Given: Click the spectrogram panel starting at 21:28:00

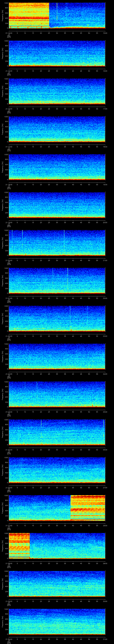Looking at the screenshot, I should pyautogui.click(x=57, y=546).
